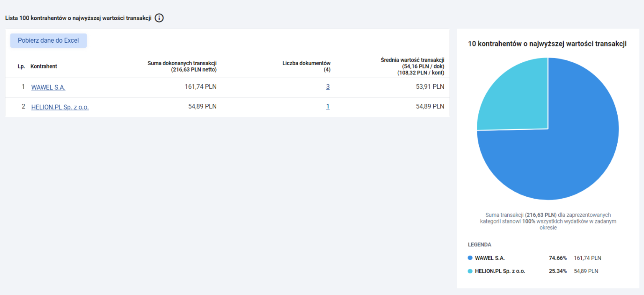Click the blue WAWEL S.A. legend dot
The width and height of the screenshot is (644, 295).
click(470, 258)
